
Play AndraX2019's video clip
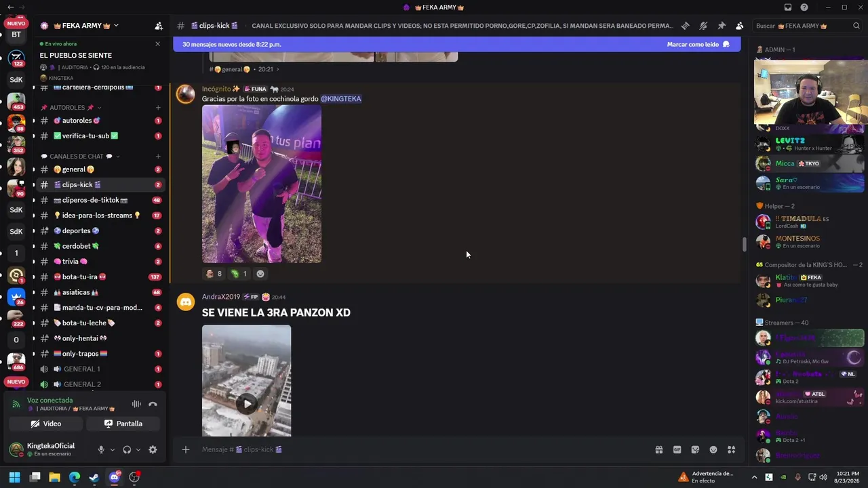tap(247, 404)
